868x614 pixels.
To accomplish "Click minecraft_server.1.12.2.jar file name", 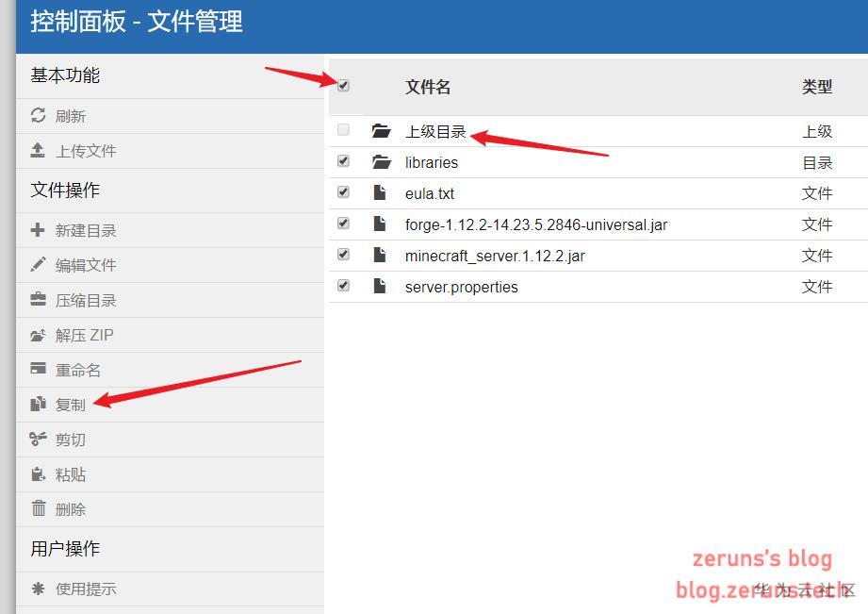I will tap(495, 256).
